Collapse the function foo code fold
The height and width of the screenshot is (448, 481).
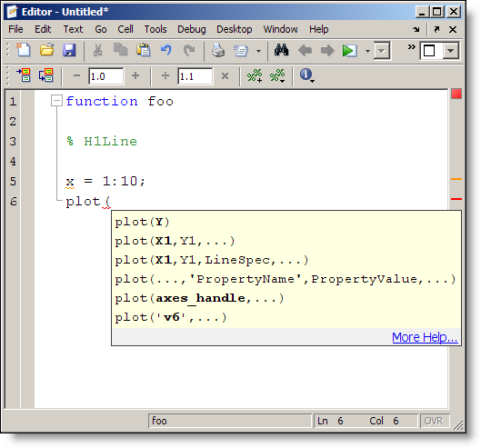pyautogui.click(x=56, y=100)
